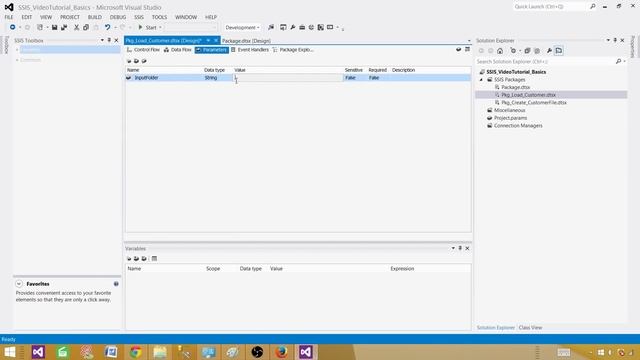Click the Home icon in Solution Explorer

[500, 51]
